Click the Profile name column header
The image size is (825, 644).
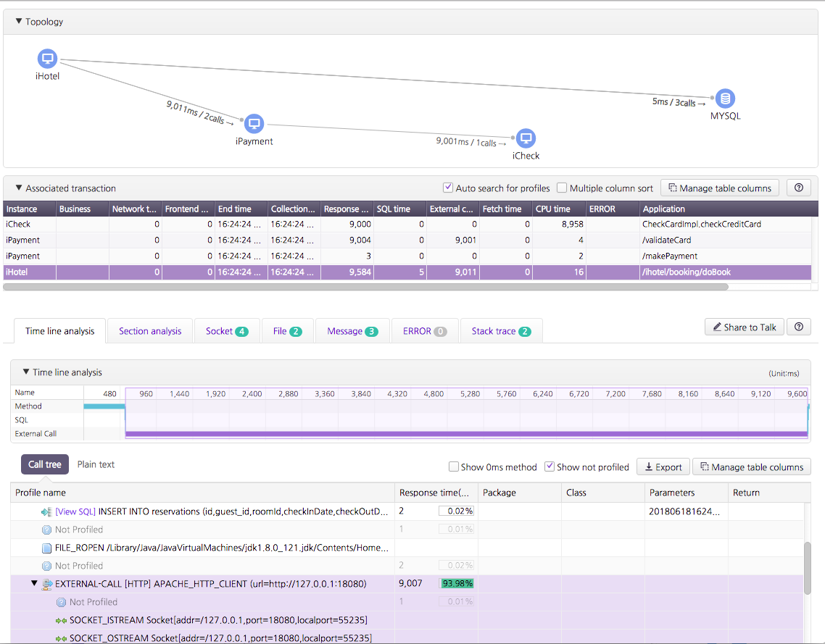[x=202, y=493]
